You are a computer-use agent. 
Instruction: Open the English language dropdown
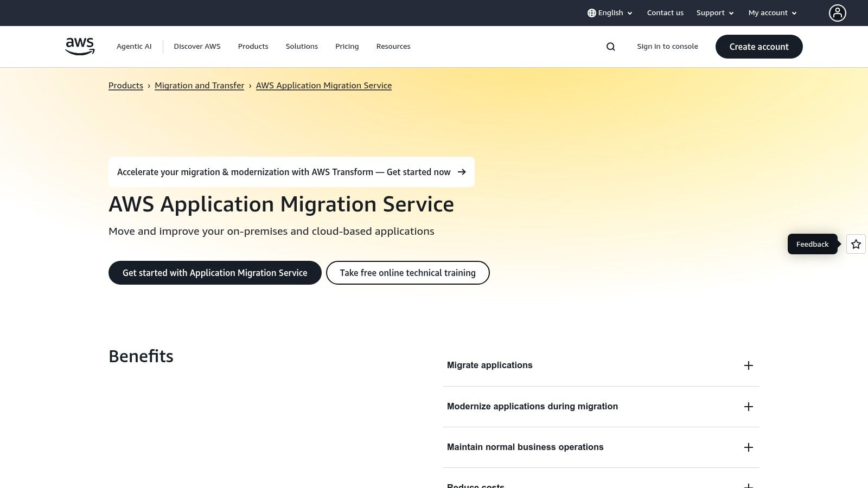coord(610,13)
